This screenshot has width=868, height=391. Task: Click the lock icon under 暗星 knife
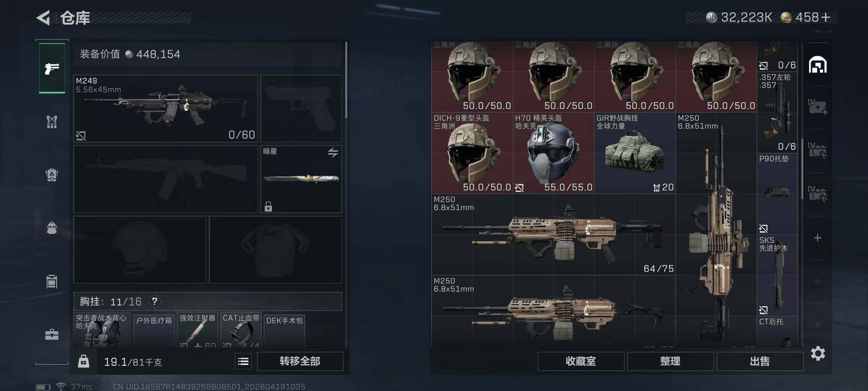(268, 206)
